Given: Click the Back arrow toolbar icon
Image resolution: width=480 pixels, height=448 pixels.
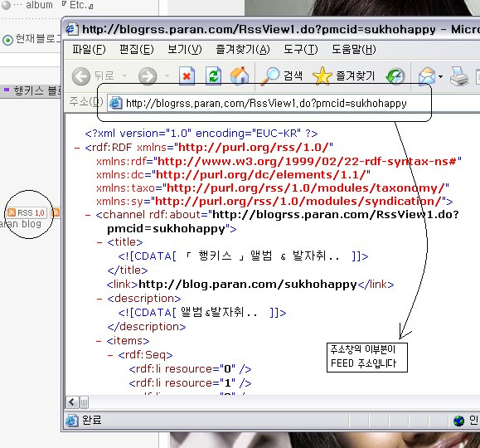Looking at the screenshot, I should click(x=80, y=75).
